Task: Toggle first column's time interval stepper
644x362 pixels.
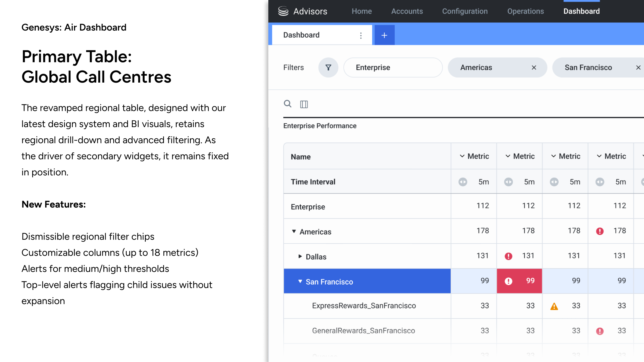Action: [x=463, y=182]
